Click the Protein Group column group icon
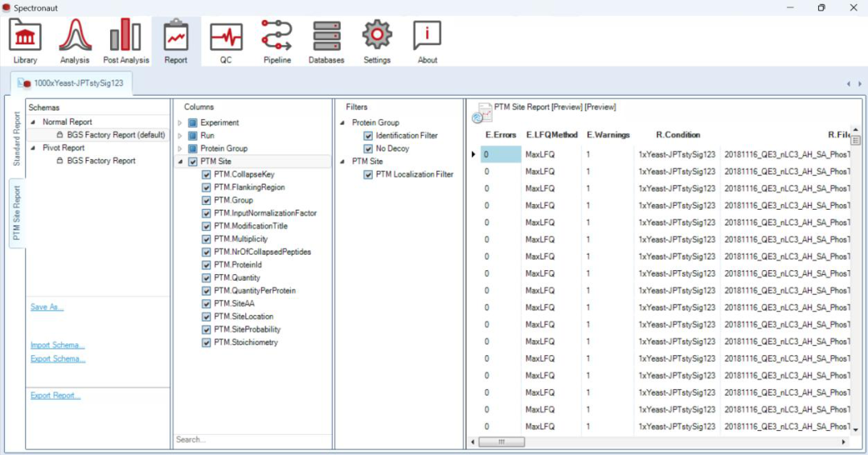Screen dimensions: 868x455 (x=193, y=149)
